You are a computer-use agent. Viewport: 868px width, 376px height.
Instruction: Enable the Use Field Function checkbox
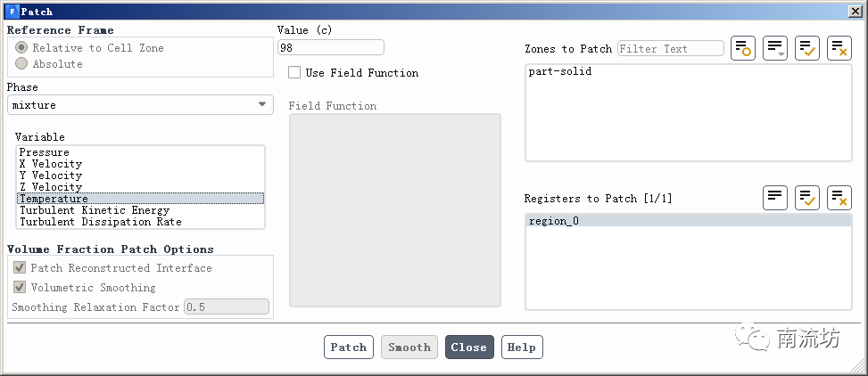coord(294,73)
